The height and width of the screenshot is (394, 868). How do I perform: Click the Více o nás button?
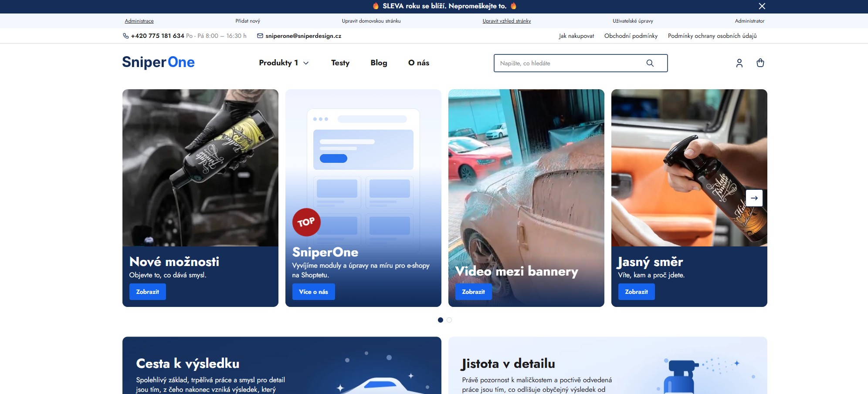pyautogui.click(x=314, y=292)
